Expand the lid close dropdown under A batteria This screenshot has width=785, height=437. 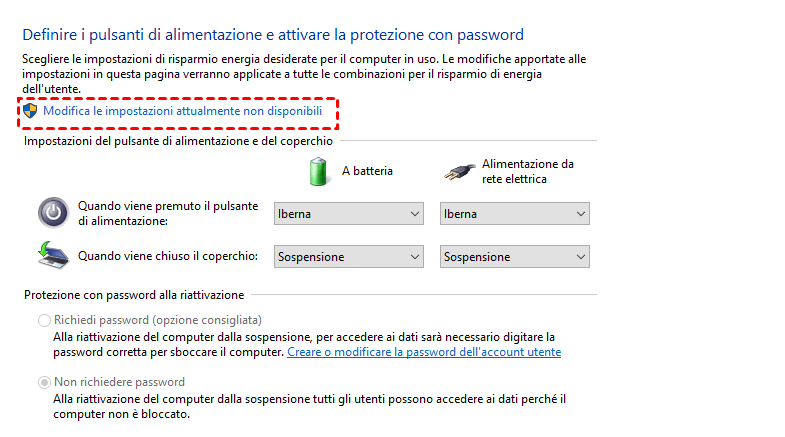click(348, 257)
